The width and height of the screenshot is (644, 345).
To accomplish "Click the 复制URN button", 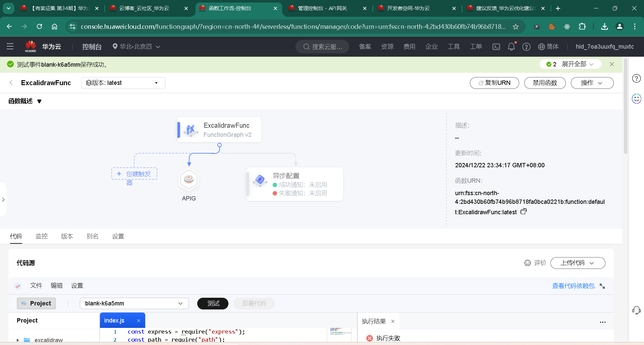I will [494, 83].
